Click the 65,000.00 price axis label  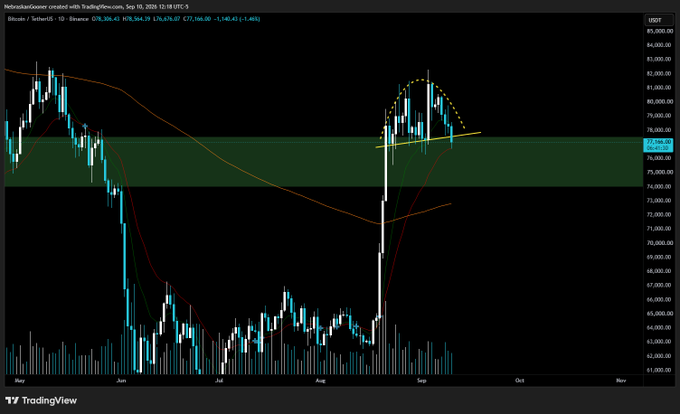click(x=659, y=313)
